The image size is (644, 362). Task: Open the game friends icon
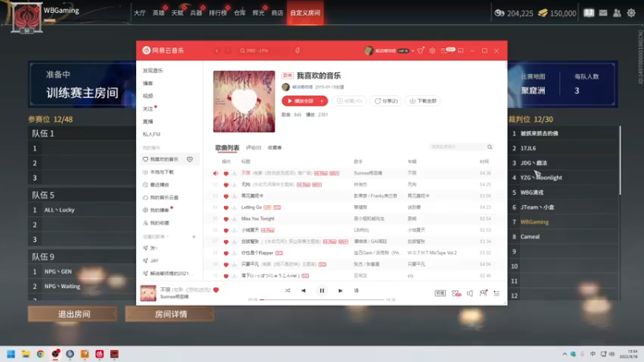(617, 13)
